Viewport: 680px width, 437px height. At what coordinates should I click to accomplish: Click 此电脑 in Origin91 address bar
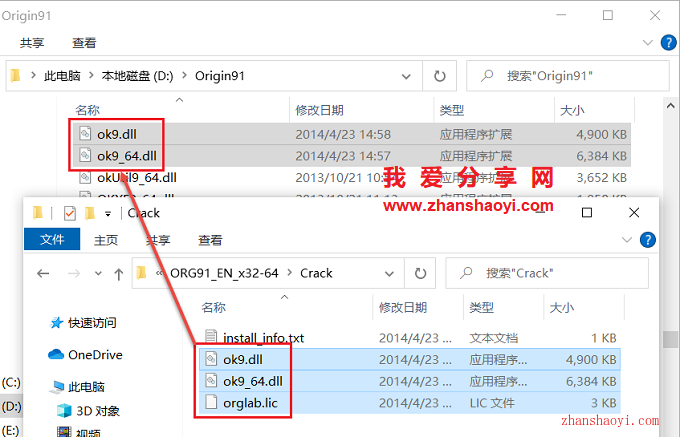62,76
